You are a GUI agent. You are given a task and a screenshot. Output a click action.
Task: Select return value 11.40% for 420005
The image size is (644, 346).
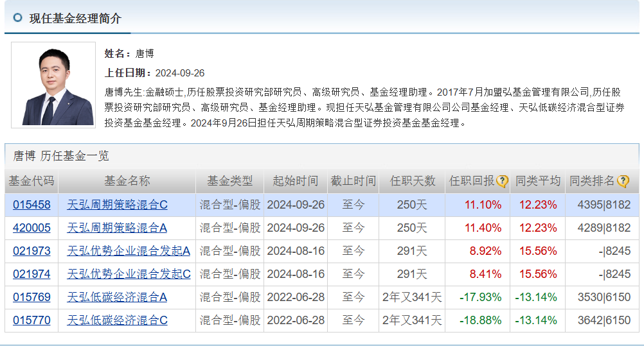pos(483,228)
